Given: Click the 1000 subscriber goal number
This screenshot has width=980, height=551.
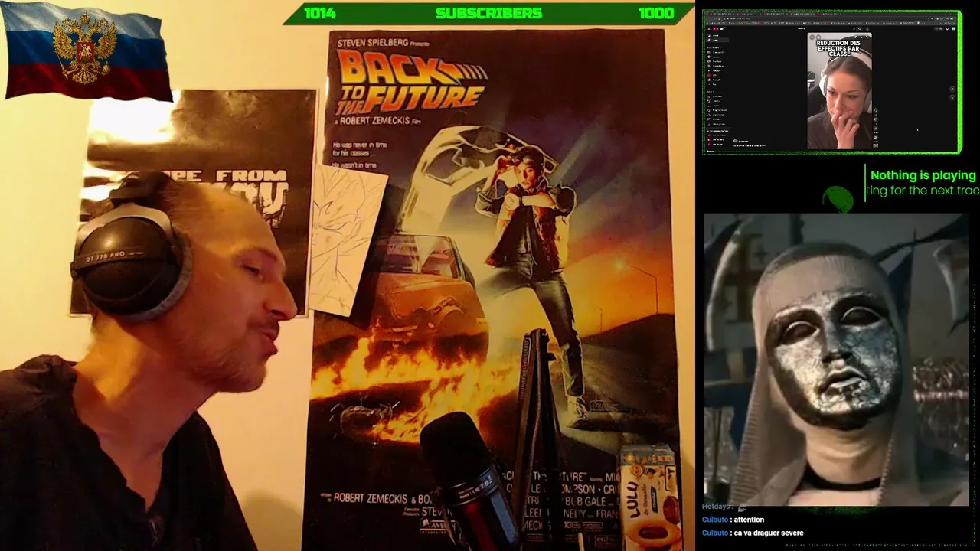Looking at the screenshot, I should click(655, 13).
